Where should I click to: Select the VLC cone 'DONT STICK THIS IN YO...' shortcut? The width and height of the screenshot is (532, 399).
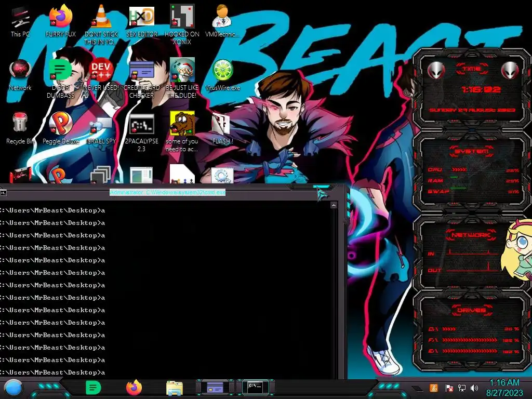coord(101,25)
